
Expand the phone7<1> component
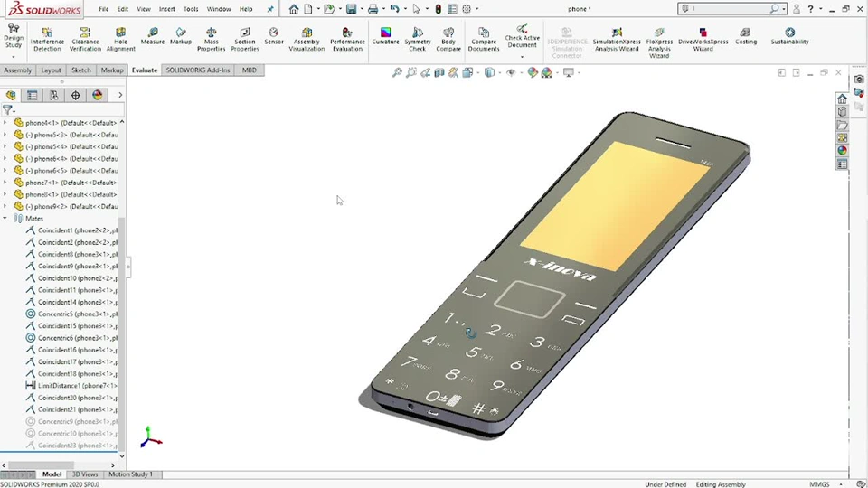(5, 183)
